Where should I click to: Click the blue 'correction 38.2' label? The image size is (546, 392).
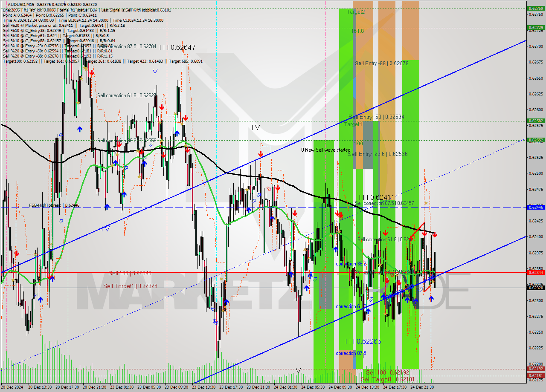(351, 264)
